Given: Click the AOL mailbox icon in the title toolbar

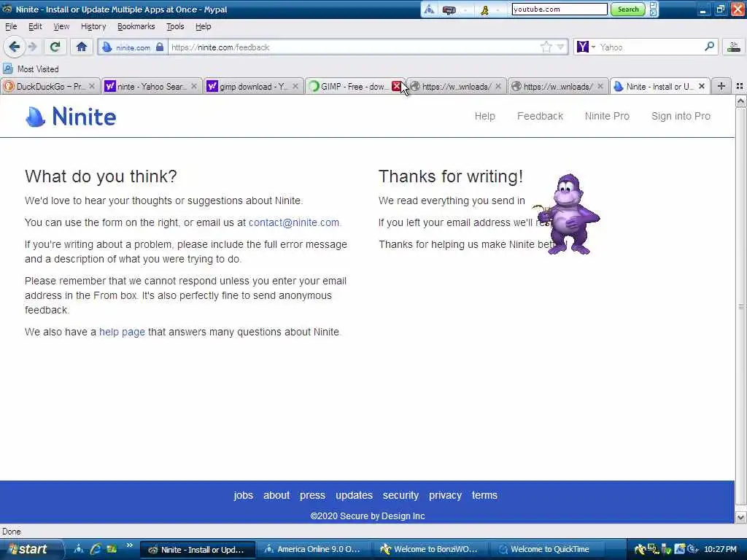Looking at the screenshot, I should click(449, 9).
